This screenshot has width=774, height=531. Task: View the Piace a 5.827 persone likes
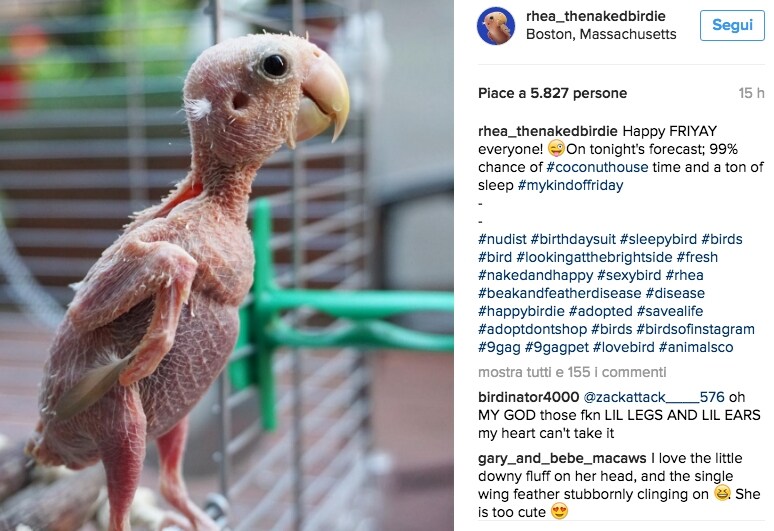click(x=552, y=93)
